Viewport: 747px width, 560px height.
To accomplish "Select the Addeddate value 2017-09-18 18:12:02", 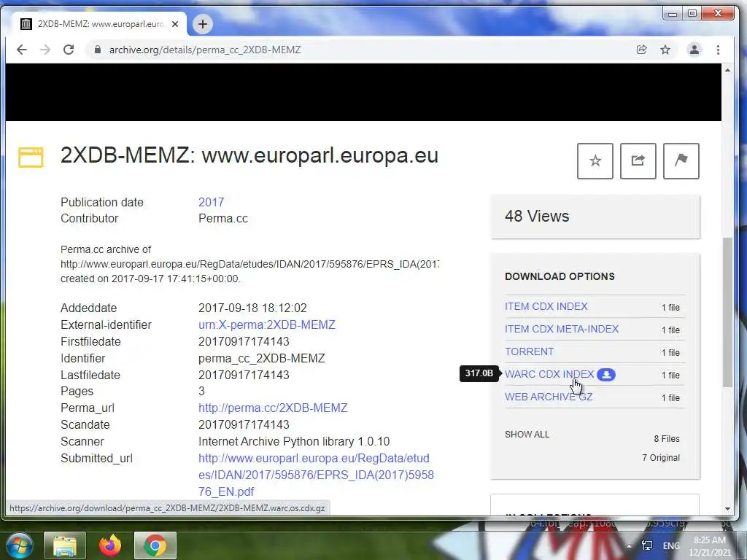I will [x=252, y=308].
